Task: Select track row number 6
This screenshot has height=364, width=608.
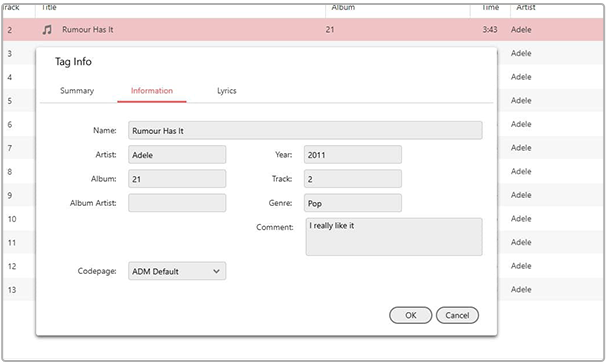Action: (10, 124)
